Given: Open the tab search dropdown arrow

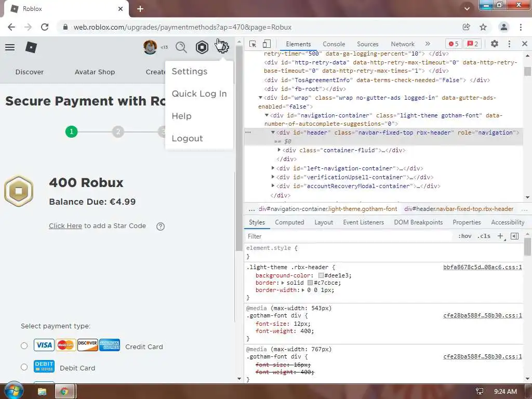Looking at the screenshot, I should [467, 9].
